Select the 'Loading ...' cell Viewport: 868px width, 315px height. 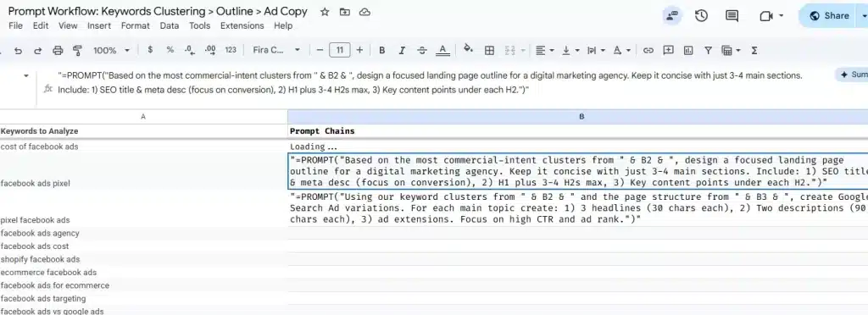[x=578, y=146]
